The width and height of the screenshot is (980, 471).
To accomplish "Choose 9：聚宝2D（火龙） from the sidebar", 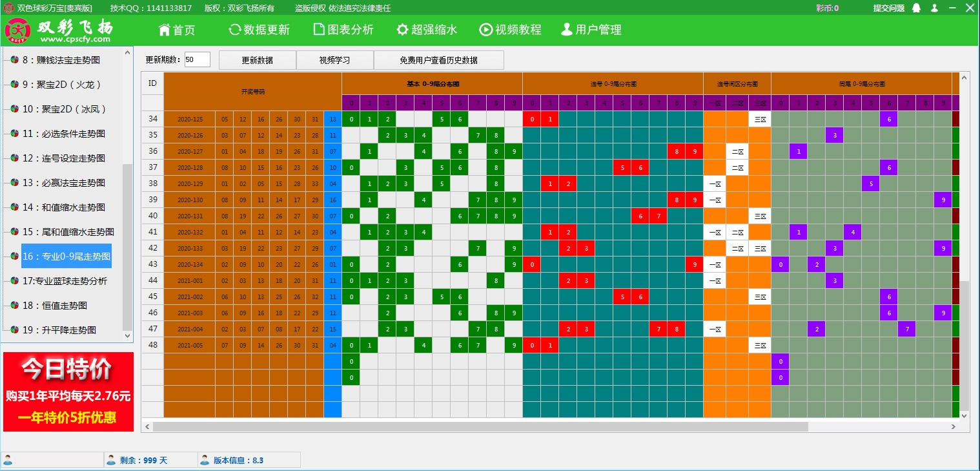I will (x=62, y=85).
